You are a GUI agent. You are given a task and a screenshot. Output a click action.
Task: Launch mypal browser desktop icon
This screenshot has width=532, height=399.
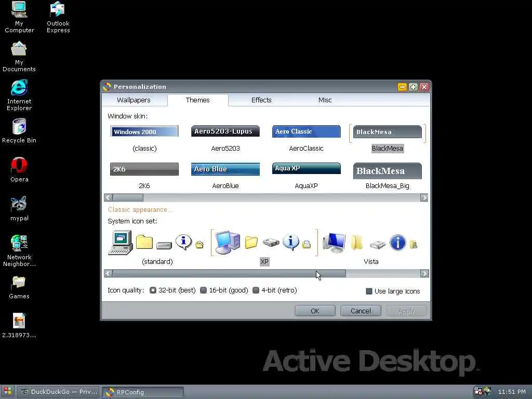(x=19, y=209)
